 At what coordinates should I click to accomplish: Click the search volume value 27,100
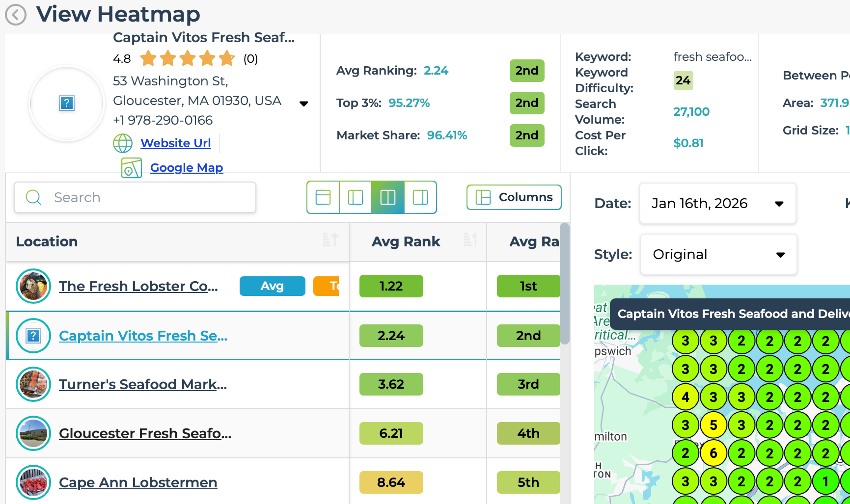(691, 112)
